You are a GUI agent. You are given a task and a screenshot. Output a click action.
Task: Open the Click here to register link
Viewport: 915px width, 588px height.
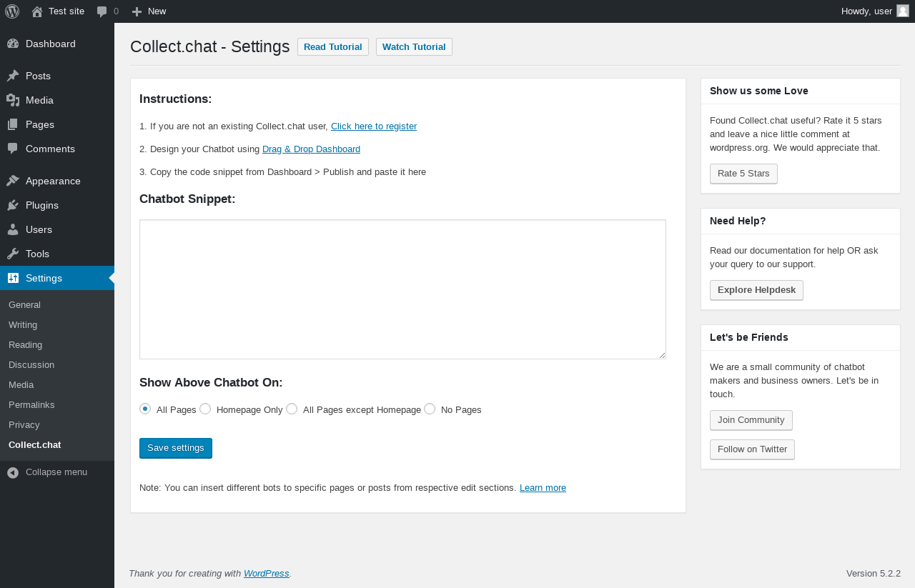click(373, 126)
